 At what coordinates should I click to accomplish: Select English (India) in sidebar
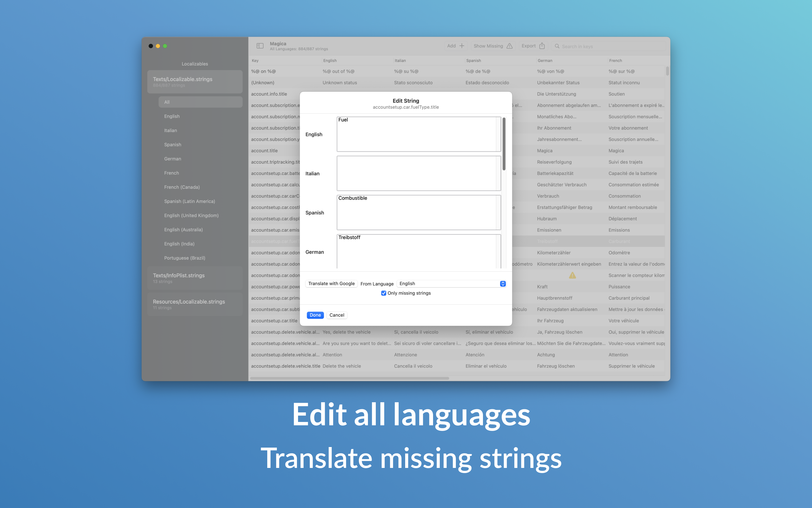[179, 244]
